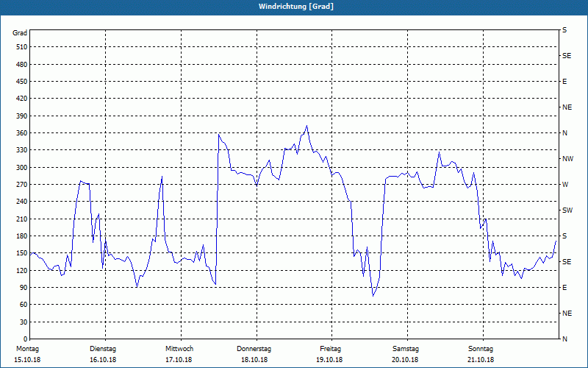Image resolution: width=588 pixels, height=368 pixels.
Task: Click the 'Donnerstag' day label
Action: [x=254, y=349]
